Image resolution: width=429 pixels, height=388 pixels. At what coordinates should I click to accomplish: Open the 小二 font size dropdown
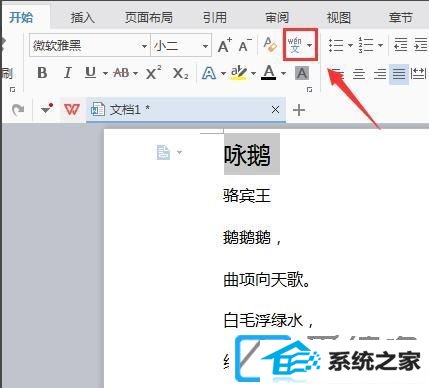click(x=205, y=46)
